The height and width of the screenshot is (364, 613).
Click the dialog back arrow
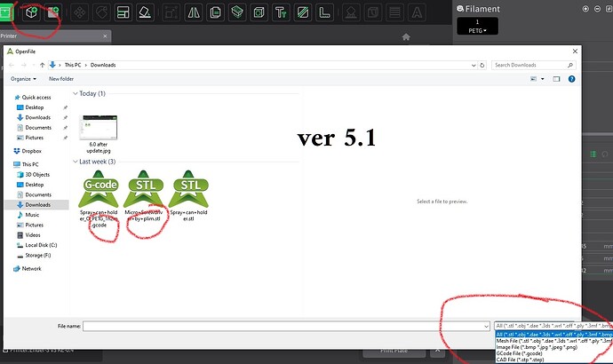tap(12, 65)
